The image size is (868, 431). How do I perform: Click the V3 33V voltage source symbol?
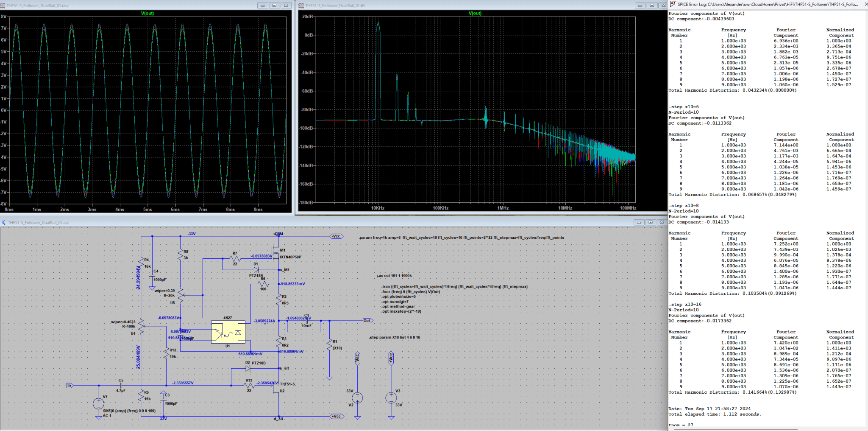(x=391, y=398)
